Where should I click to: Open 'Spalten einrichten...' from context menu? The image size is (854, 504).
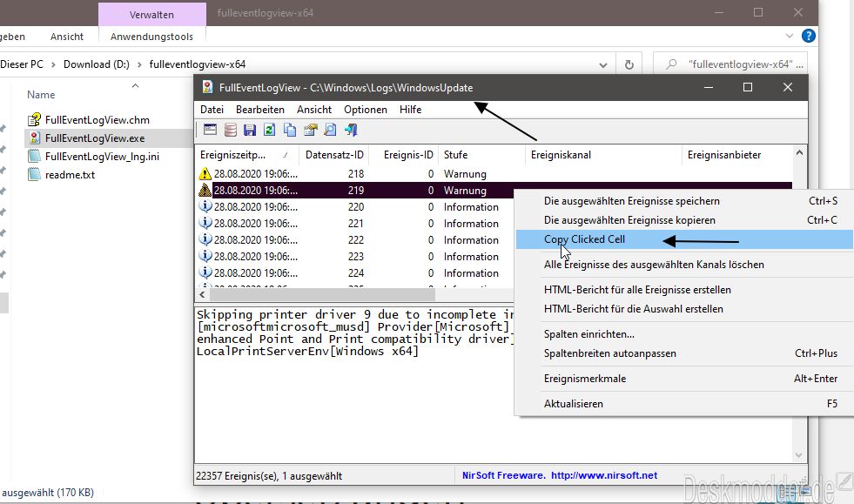[684, 334]
